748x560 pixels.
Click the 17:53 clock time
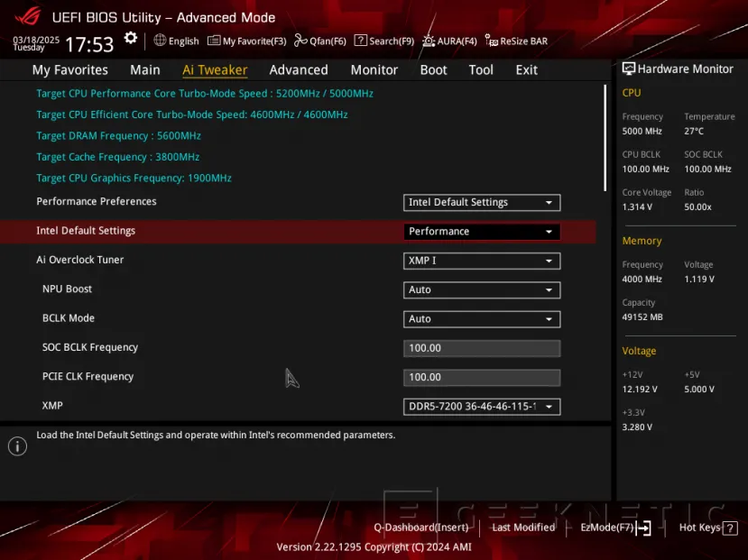click(89, 45)
